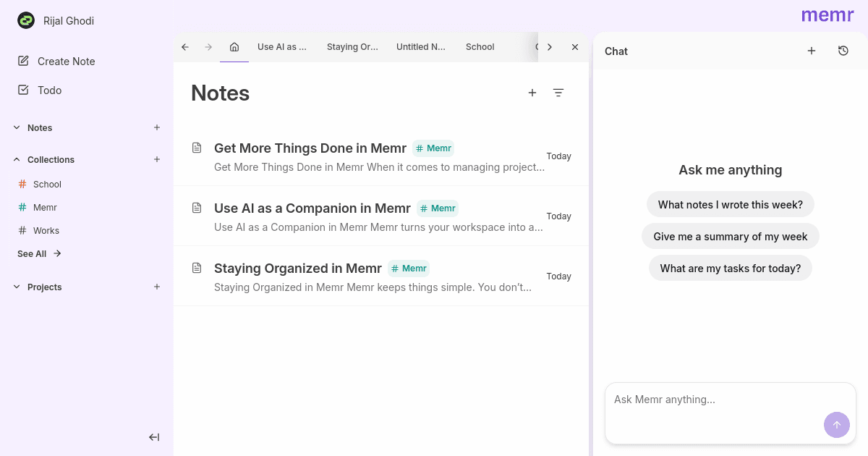
Task: Expand the Projects section in sidebar
Action: (x=17, y=287)
